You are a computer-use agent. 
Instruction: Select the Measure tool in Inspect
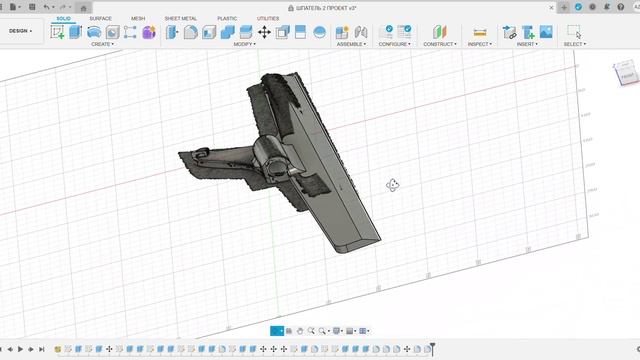tap(480, 32)
